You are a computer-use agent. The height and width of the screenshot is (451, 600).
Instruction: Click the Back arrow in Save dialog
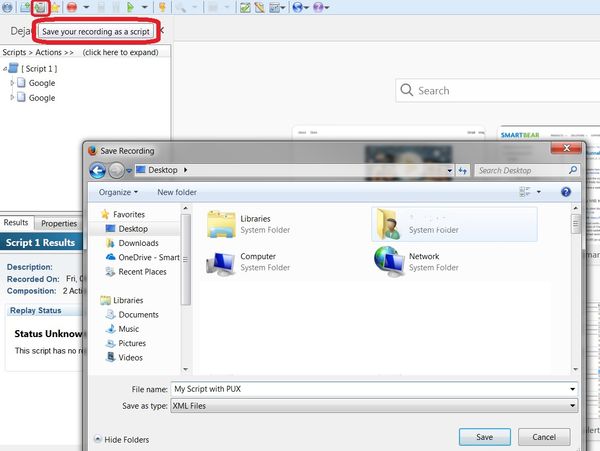point(97,170)
